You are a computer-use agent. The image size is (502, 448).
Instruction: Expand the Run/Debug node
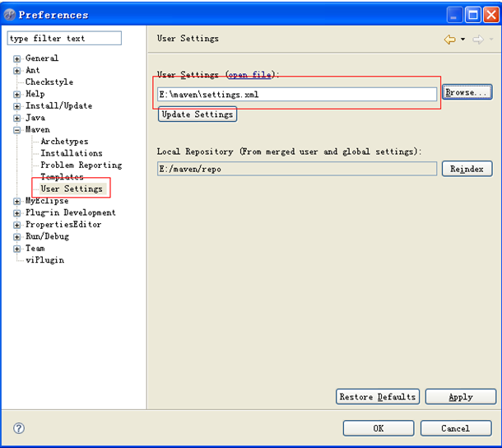click(17, 237)
